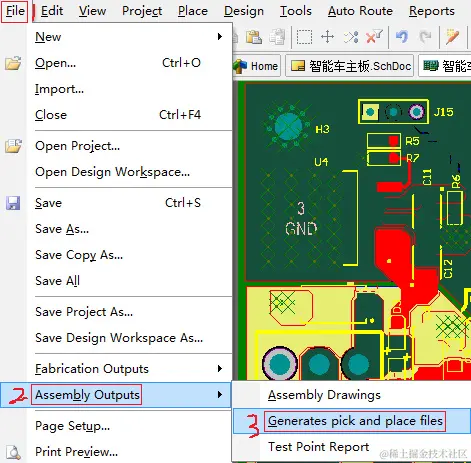Click the R7 resistor footprint on PCB

click(383, 158)
